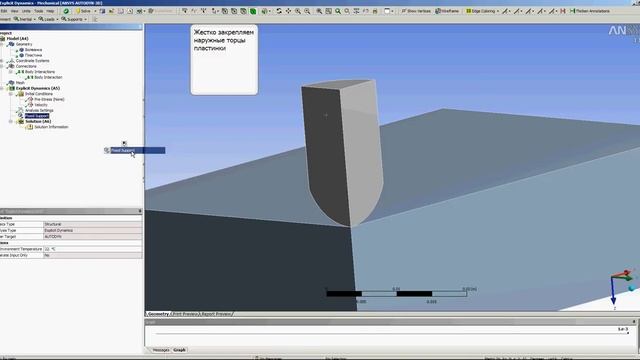Open the Help menu
The image size is (640, 360).
point(50,11)
